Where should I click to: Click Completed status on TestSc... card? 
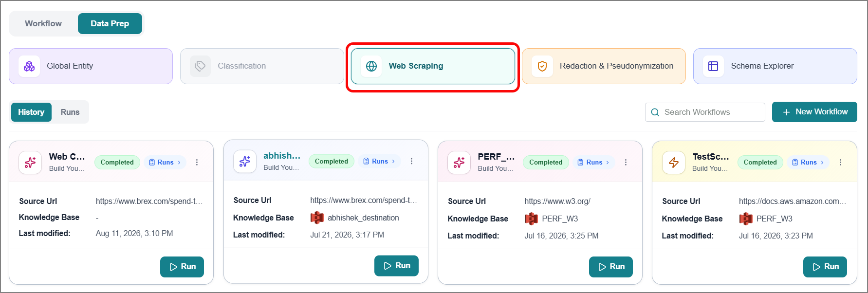point(760,162)
